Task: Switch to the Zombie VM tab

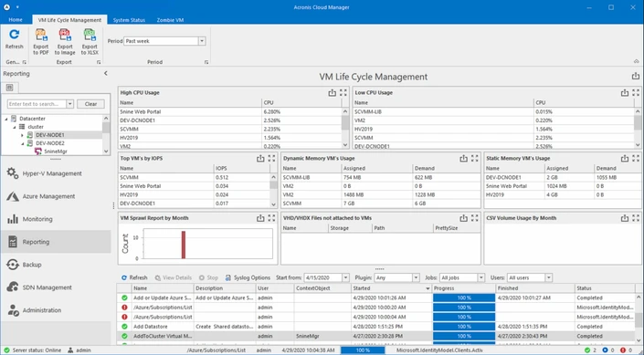Action: click(170, 20)
